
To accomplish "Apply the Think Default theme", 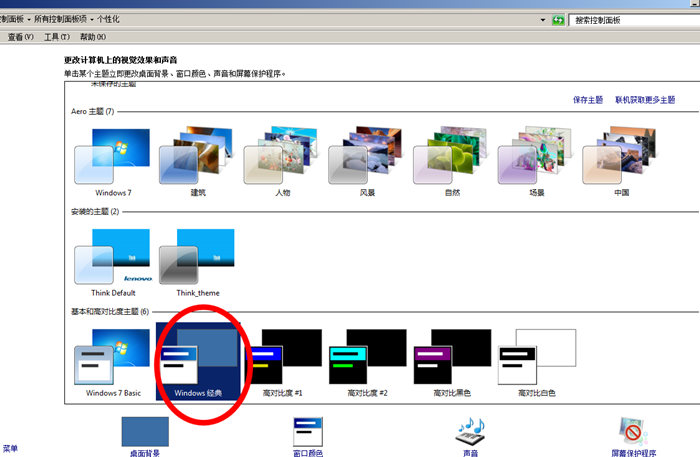I will pyautogui.click(x=112, y=262).
